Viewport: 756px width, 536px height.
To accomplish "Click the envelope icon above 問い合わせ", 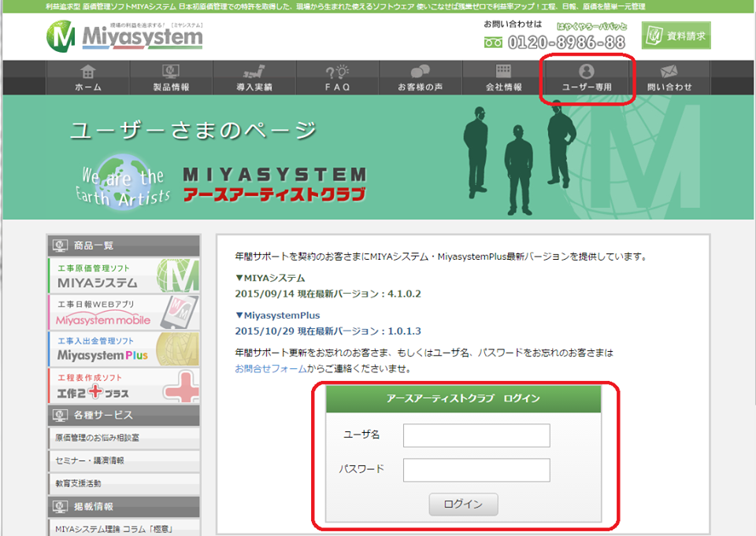I will (x=669, y=72).
